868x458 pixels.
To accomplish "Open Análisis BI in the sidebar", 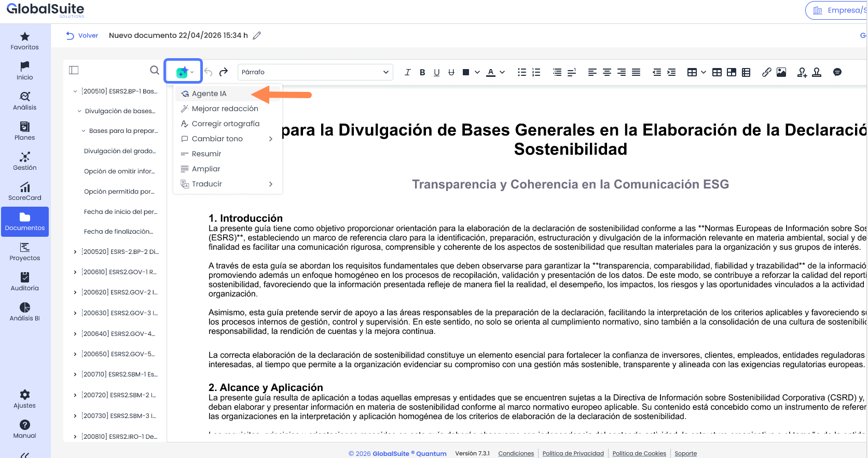I will 25,312.
